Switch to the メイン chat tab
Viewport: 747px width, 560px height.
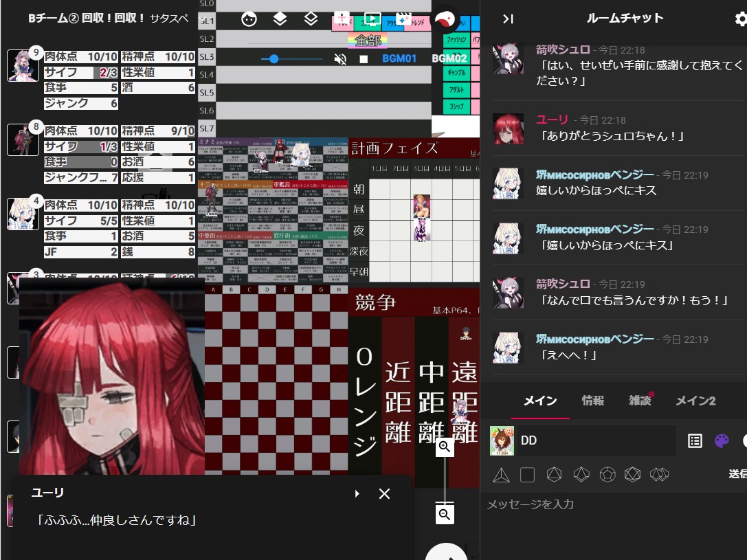click(540, 401)
